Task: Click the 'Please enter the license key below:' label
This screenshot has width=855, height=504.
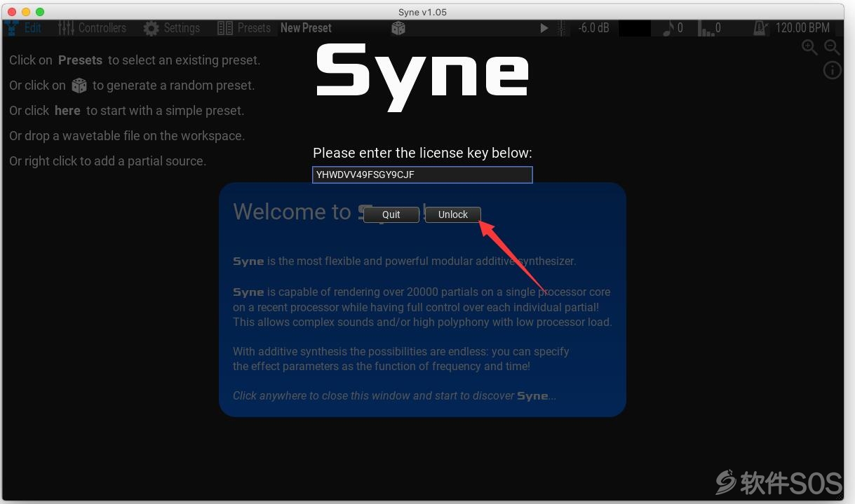Action: 422,153
